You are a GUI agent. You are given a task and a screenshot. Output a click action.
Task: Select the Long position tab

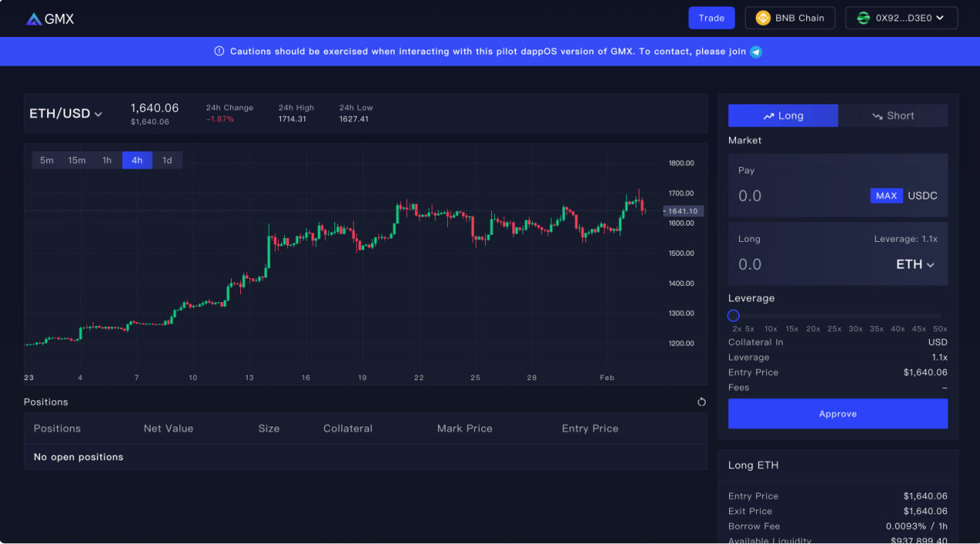[x=783, y=116]
